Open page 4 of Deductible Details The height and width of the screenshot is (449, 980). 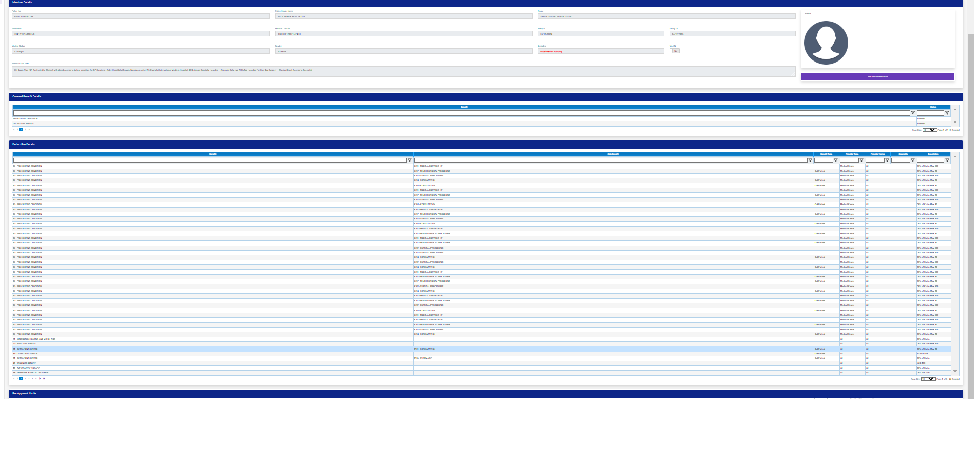coord(32,379)
